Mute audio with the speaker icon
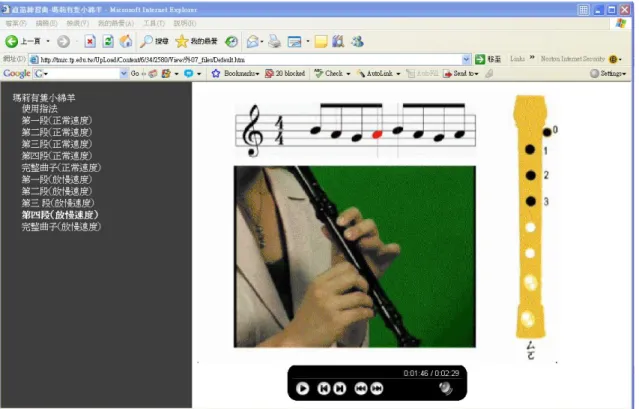Viewport: 639px width, 409px height. pyautogui.click(x=446, y=388)
